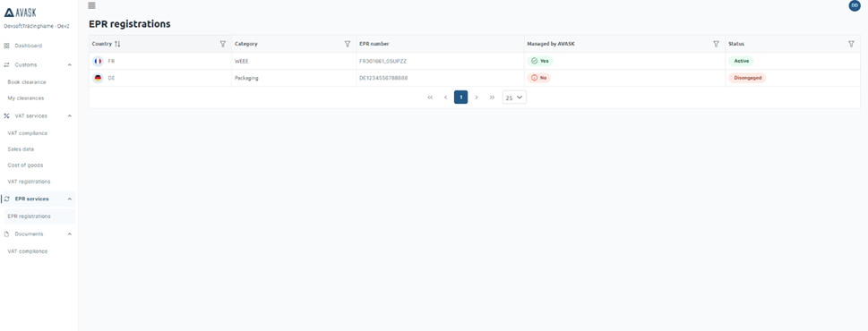Click the WEEE category cell
The image size is (868, 331).
[x=241, y=61]
